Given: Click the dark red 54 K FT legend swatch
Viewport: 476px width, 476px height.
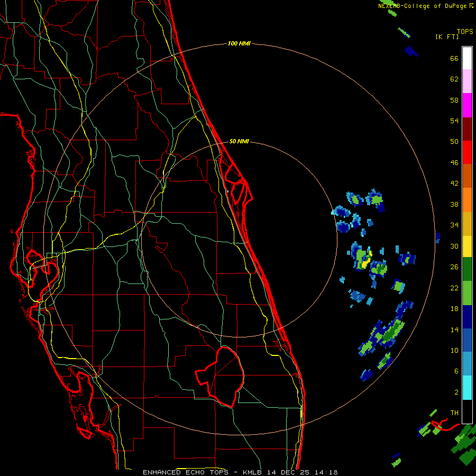Looking at the screenshot, I should pos(467,129).
